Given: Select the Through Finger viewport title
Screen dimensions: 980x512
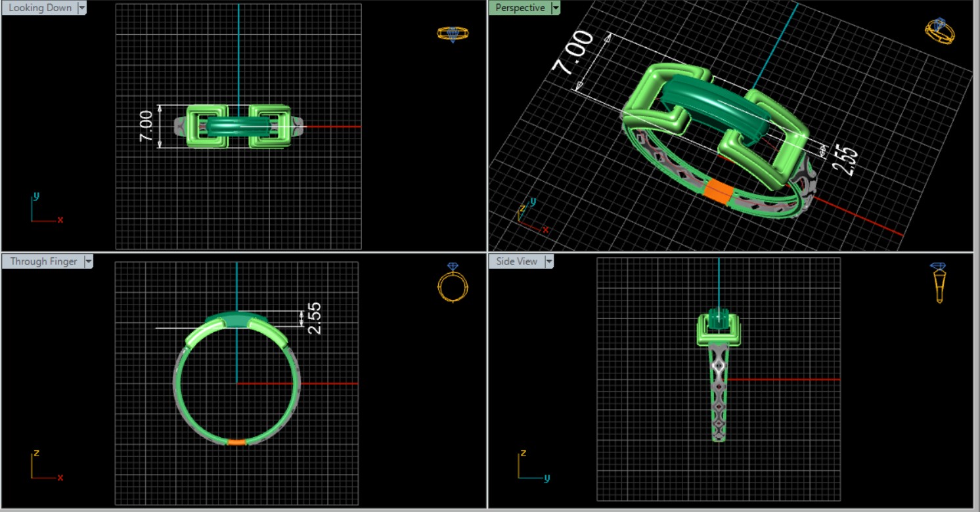Looking at the screenshot, I should tap(43, 261).
